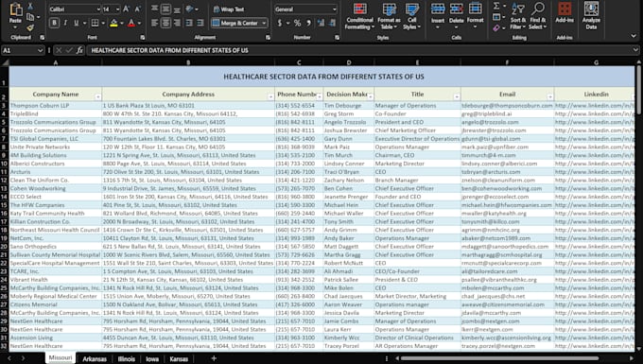
Task: Top-align cell content
Action: tap(154, 9)
